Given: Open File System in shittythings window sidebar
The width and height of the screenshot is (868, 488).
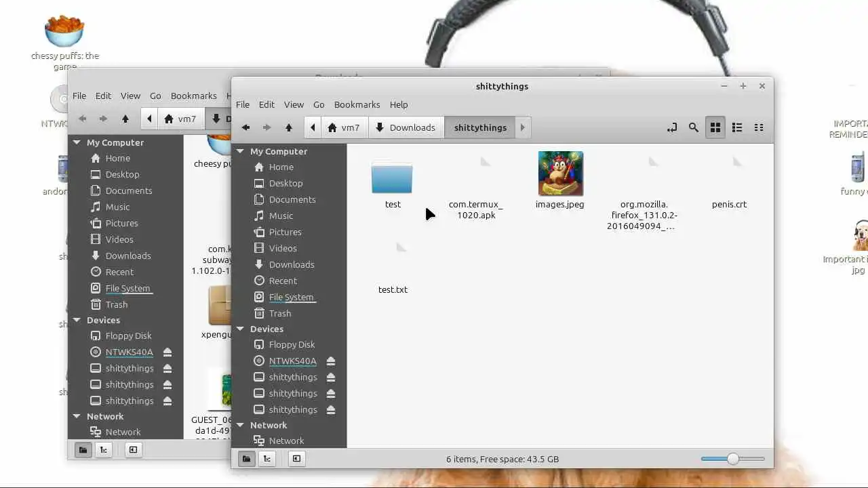Looking at the screenshot, I should coord(291,297).
